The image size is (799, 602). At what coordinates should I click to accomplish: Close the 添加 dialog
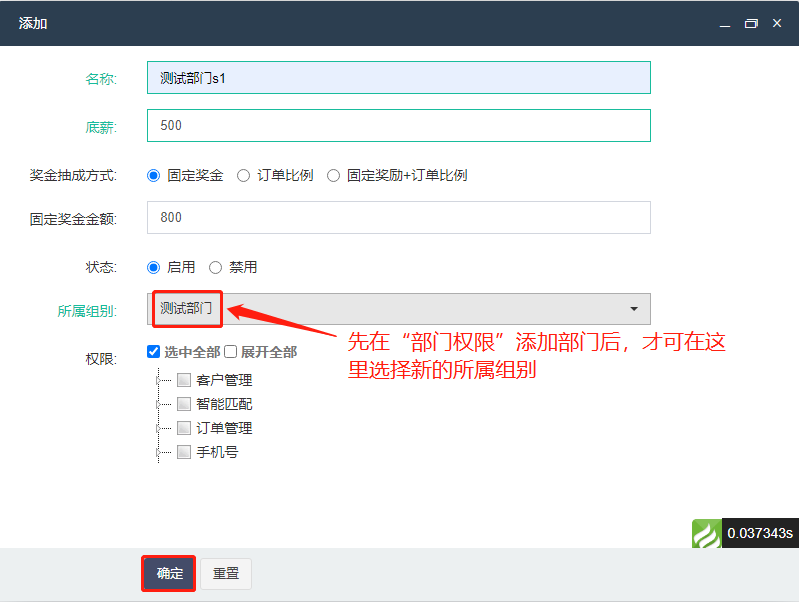pyautogui.click(x=777, y=23)
